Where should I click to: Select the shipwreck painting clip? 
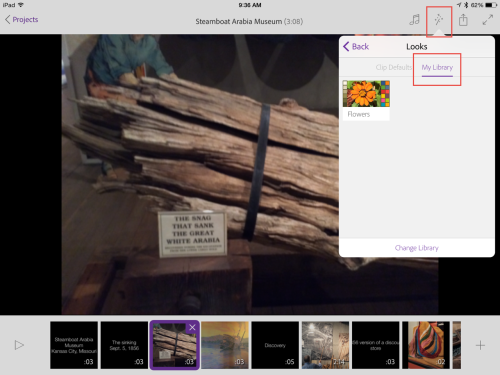pos(225,345)
